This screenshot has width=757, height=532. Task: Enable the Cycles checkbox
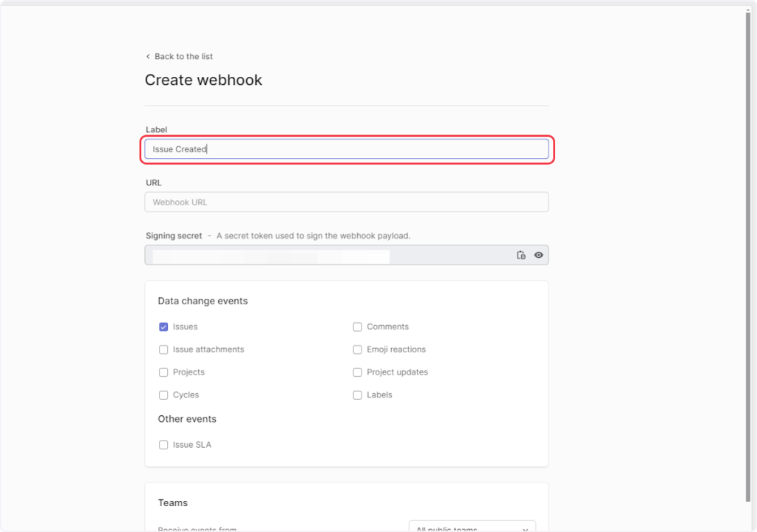pos(163,395)
